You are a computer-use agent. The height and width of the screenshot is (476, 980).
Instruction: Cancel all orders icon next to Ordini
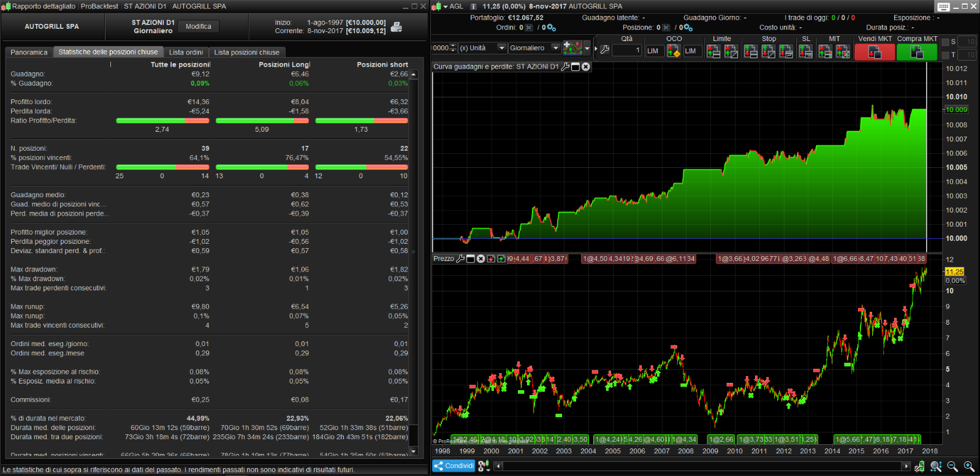point(530,28)
